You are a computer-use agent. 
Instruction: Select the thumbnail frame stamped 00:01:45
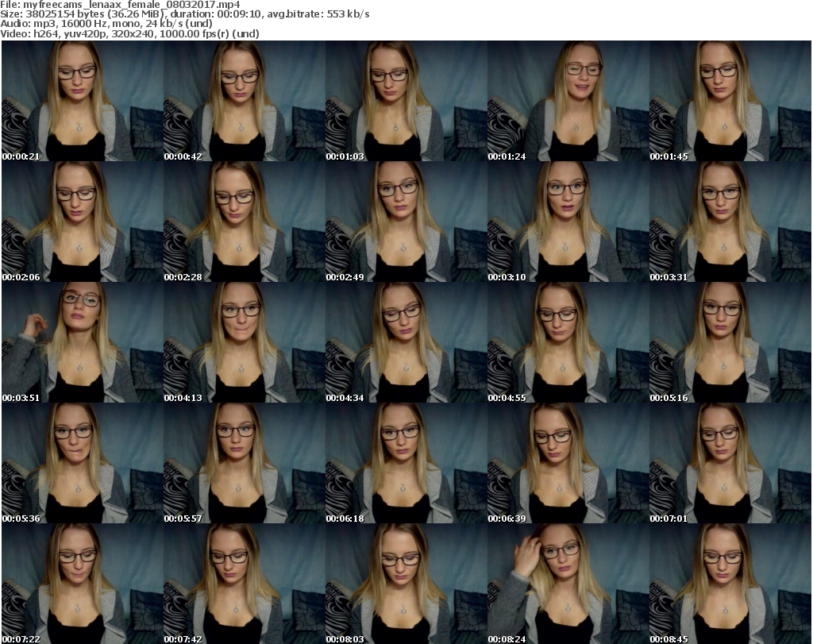pyautogui.click(x=730, y=101)
